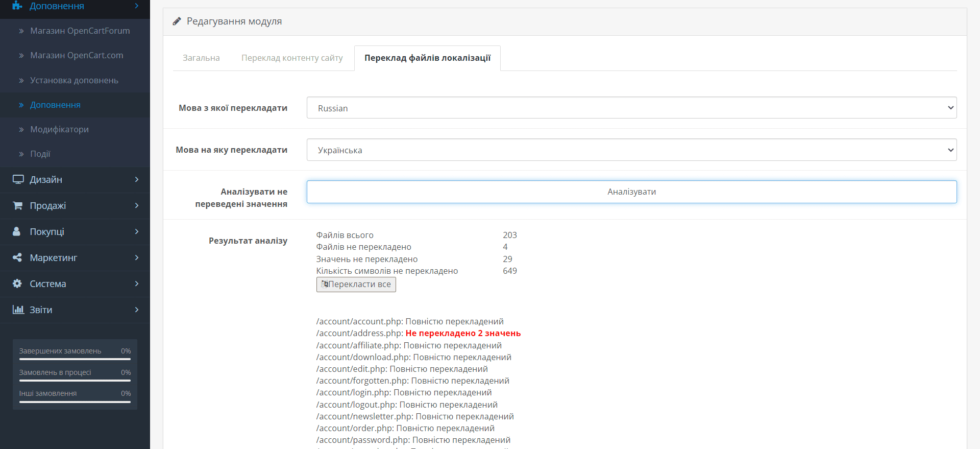Click the gear icon for Система

pyautogui.click(x=17, y=283)
